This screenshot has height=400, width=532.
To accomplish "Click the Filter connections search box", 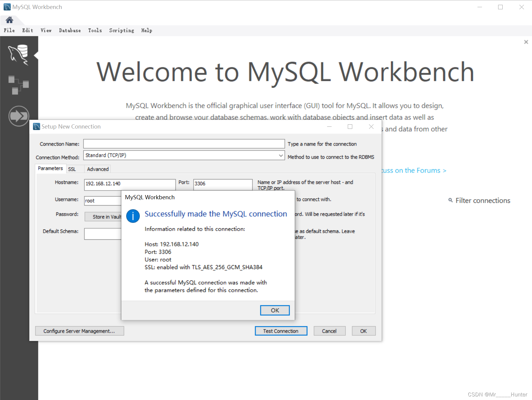I will pyautogui.click(x=483, y=200).
